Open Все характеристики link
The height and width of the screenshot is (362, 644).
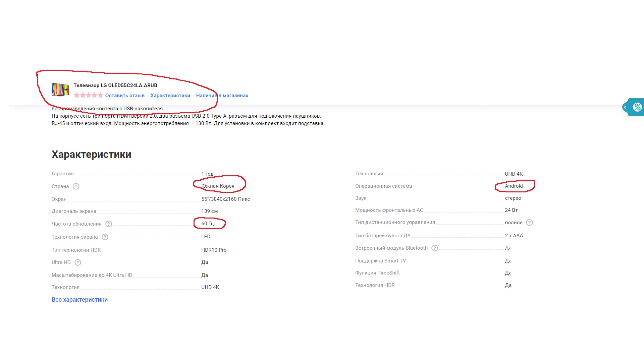click(79, 300)
